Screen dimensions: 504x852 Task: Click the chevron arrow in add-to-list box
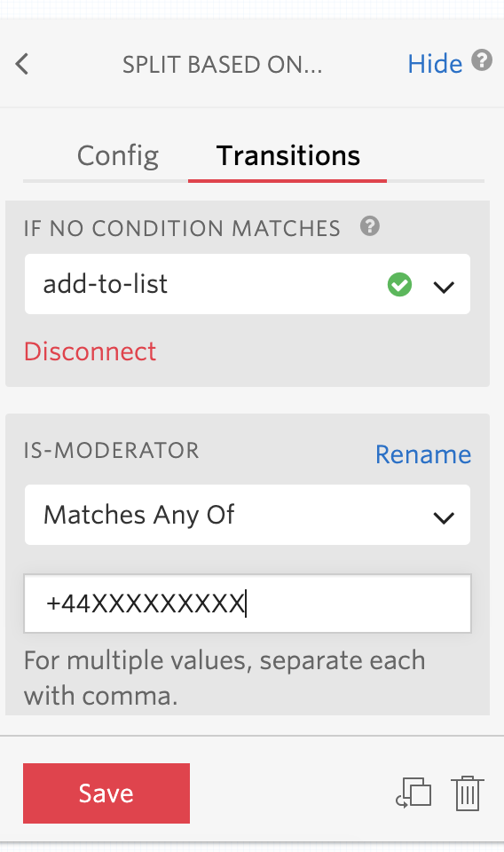click(x=444, y=287)
